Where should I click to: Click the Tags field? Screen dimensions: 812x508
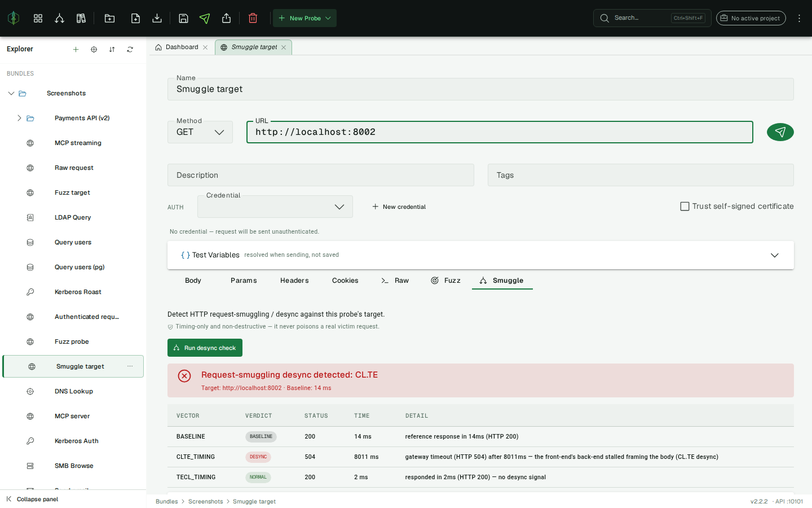pos(641,175)
